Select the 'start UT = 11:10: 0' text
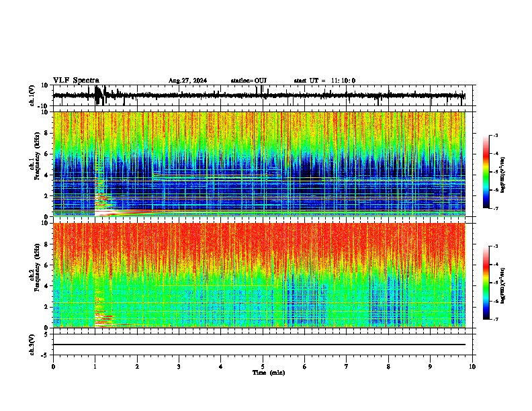 pyautogui.click(x=324, y=81)
